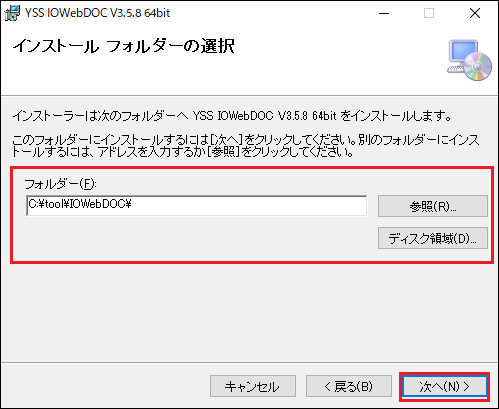Click heading インストール フォルダーの選択
The width and height of the screenshot is (499, 409).
point(123,46)
